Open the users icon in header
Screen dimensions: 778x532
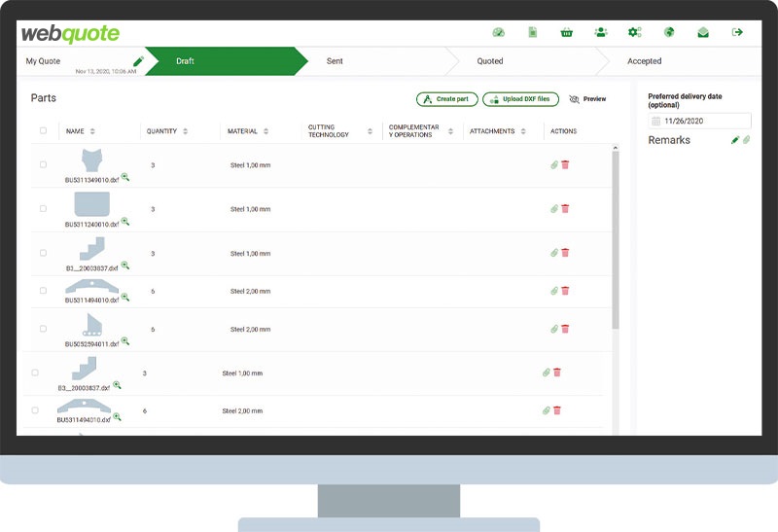(600, 32)
